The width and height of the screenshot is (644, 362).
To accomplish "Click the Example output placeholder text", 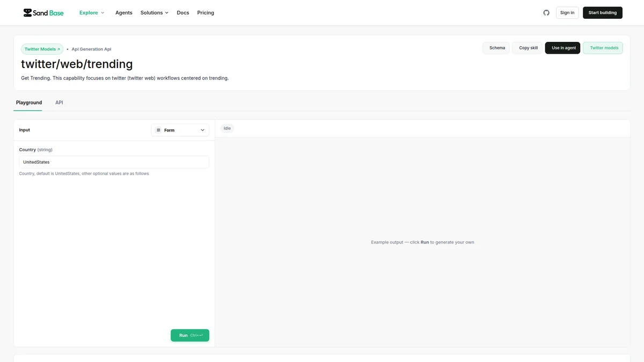I will 422,242.
